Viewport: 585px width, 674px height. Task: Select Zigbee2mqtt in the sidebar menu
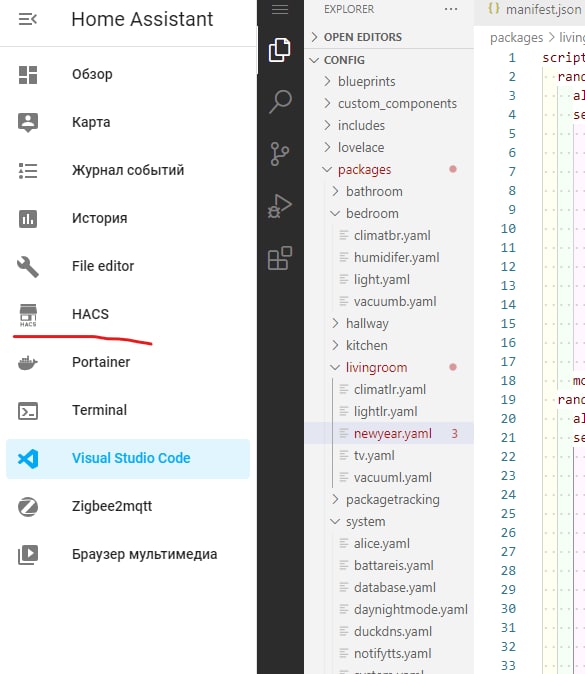(x=112, y=506)
